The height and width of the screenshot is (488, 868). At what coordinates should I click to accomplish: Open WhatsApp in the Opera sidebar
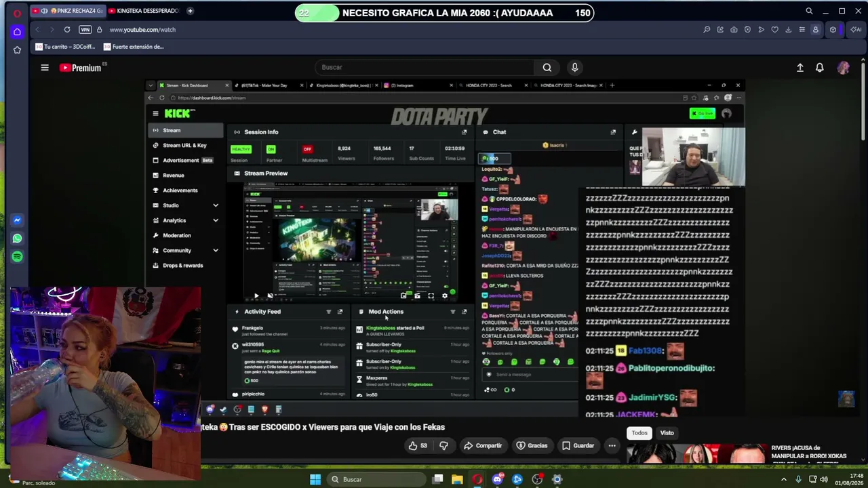17,239
